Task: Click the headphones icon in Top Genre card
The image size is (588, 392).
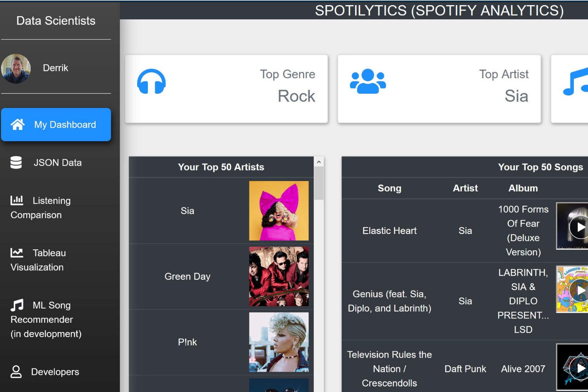Action: 151,82
